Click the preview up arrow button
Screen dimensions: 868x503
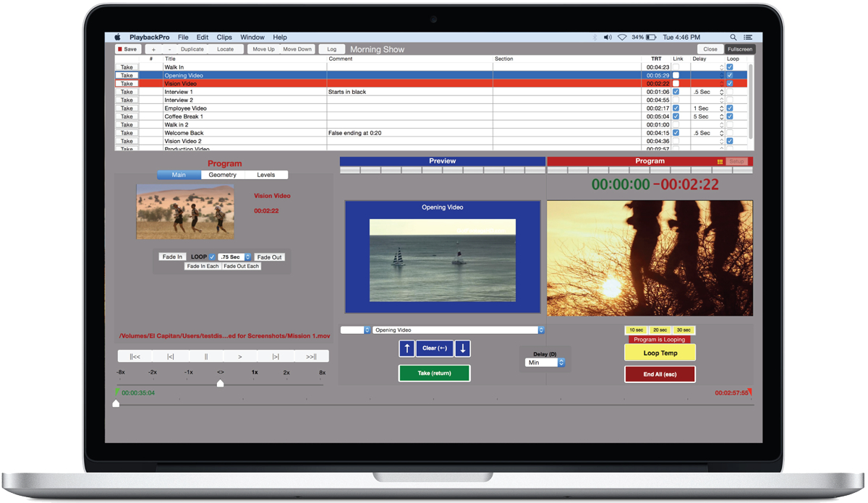[407, 348]
